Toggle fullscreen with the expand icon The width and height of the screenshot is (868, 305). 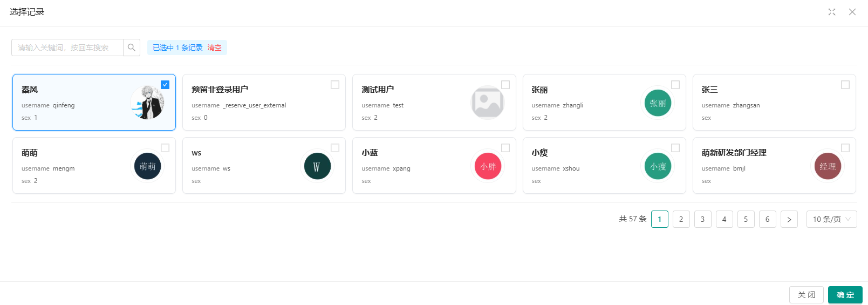(x=832, y=12)
